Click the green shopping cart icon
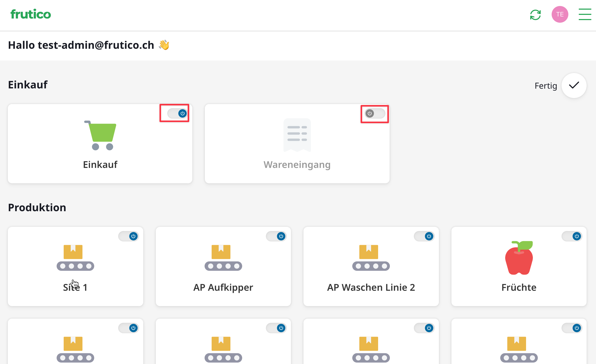Image resolution: width=596 pixels, height=364 pixels. click(100, 135)
